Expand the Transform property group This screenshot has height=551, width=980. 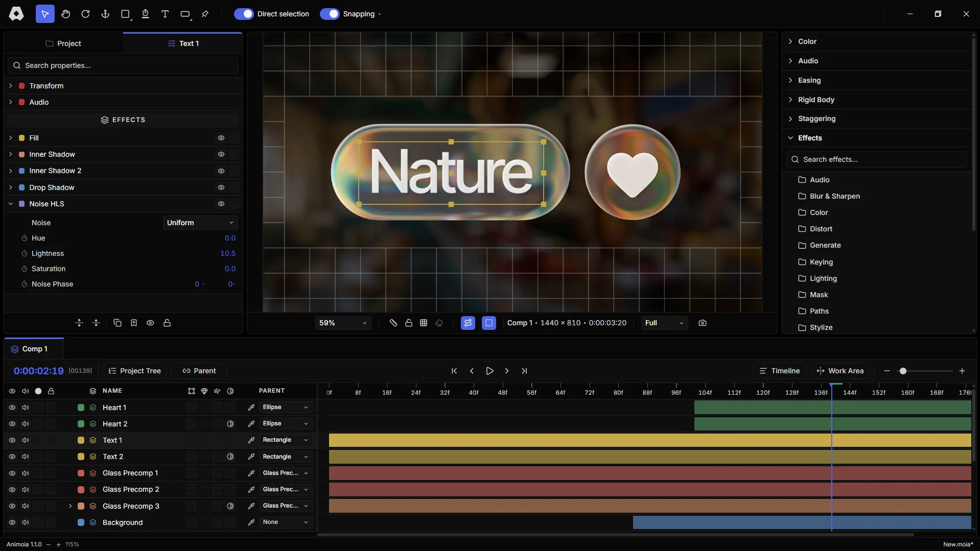(x=11, y=86)
